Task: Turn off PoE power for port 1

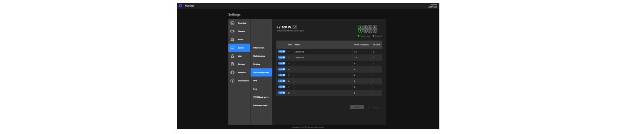Action: click(x=281, y=52)
